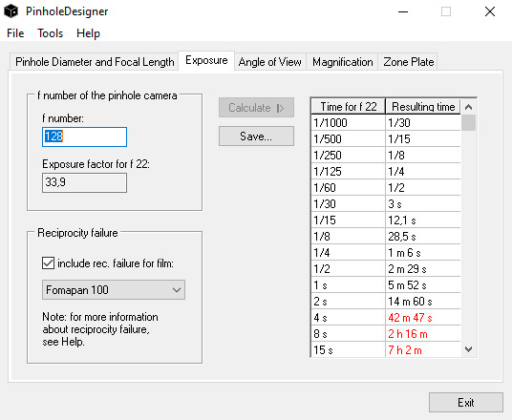Screen dimensions: 512x420
Task: Click the Exit button
Action: coord(465,403)
